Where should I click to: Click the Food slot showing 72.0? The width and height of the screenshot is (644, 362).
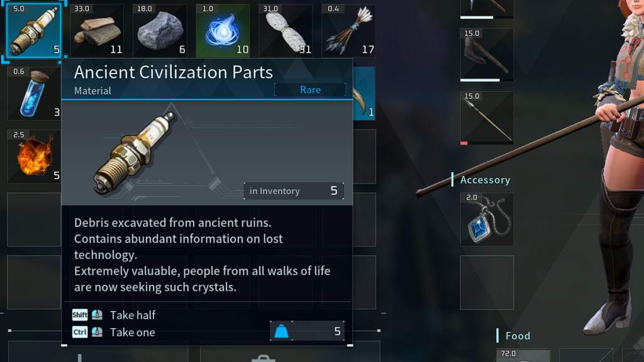coord(523,356)
